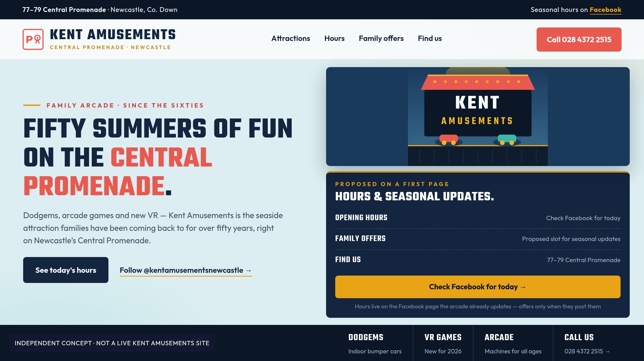This screenshot has width=644, height=361.
Task: Click the 'Independent concept' disclaimer banner
Action: [112, 343]
